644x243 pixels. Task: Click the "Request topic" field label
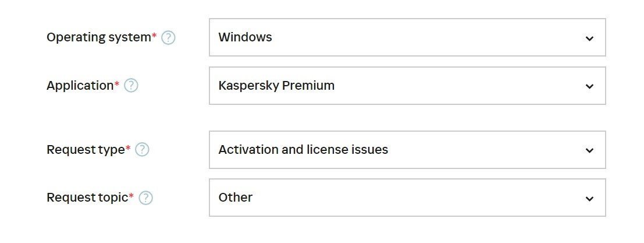coord(87,198)
